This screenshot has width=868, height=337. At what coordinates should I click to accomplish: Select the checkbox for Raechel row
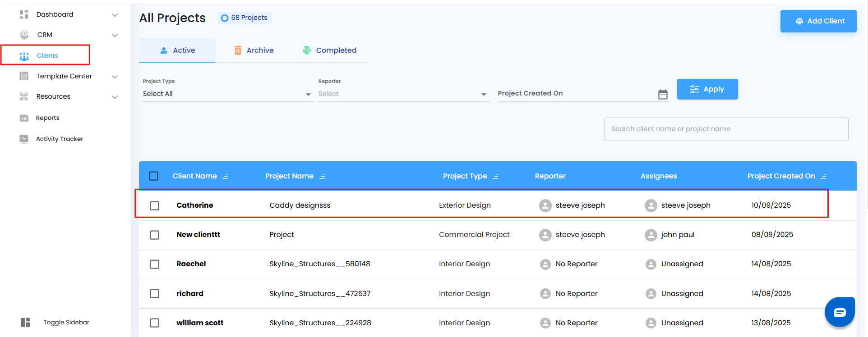[154, 264]
